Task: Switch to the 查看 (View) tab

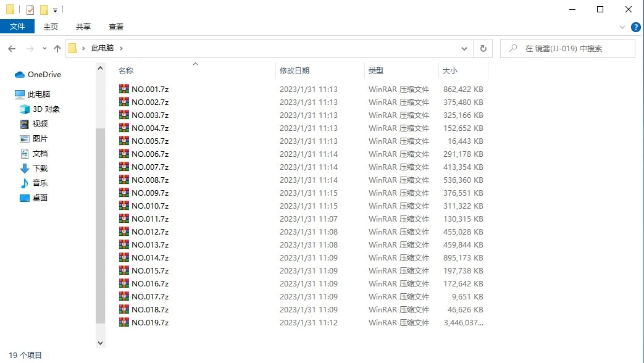Action: click(x=116, y=27)
